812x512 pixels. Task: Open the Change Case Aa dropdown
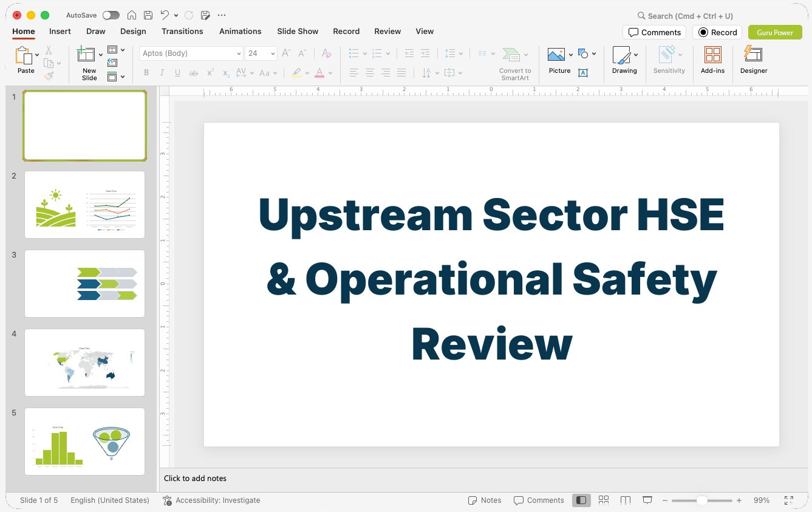tap(268, 73)
